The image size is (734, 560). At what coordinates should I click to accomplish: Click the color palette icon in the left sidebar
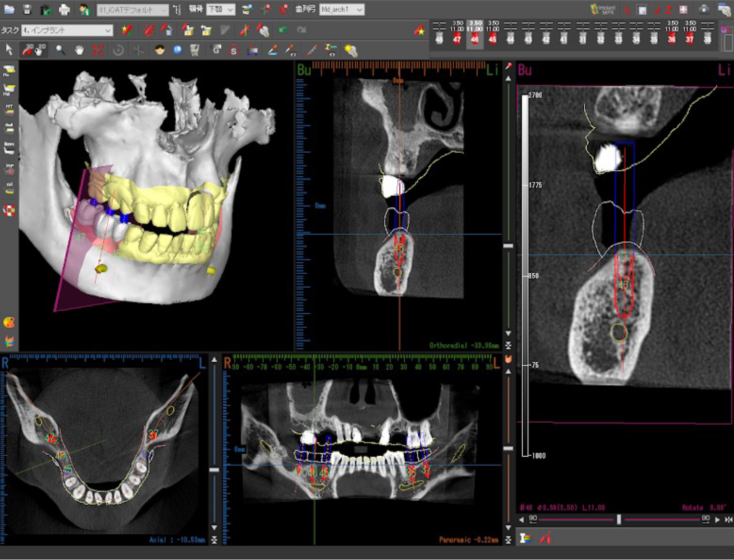point(9,322)
